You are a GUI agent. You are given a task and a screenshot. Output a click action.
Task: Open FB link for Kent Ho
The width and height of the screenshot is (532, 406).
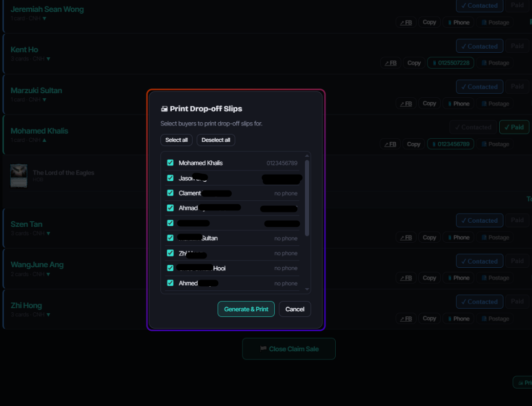391,62
